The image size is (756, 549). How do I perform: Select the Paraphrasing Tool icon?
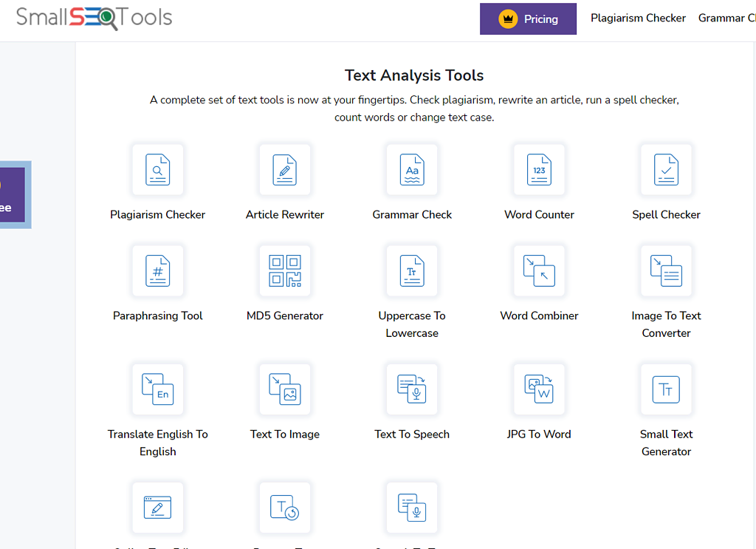coord(158,270)
